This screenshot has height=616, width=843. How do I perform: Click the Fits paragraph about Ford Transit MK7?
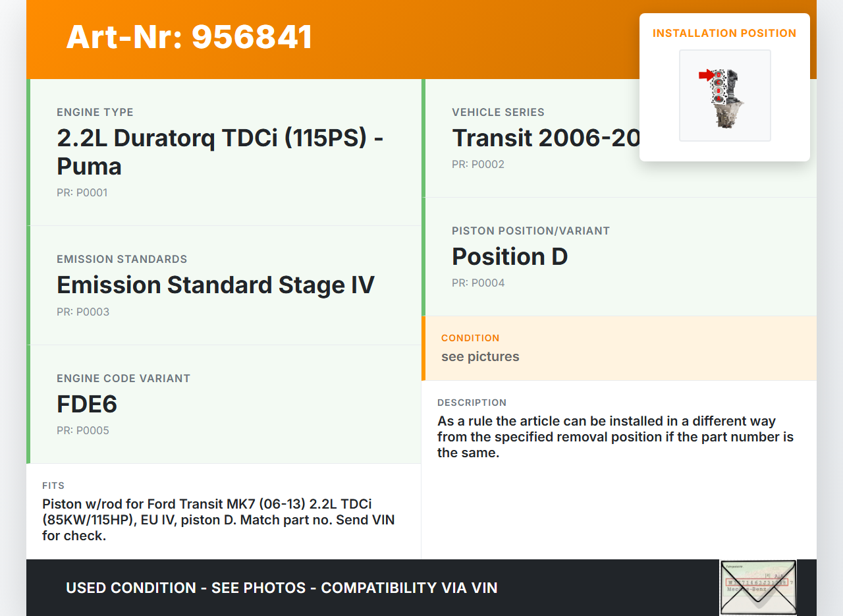click(x=218, y=520)
